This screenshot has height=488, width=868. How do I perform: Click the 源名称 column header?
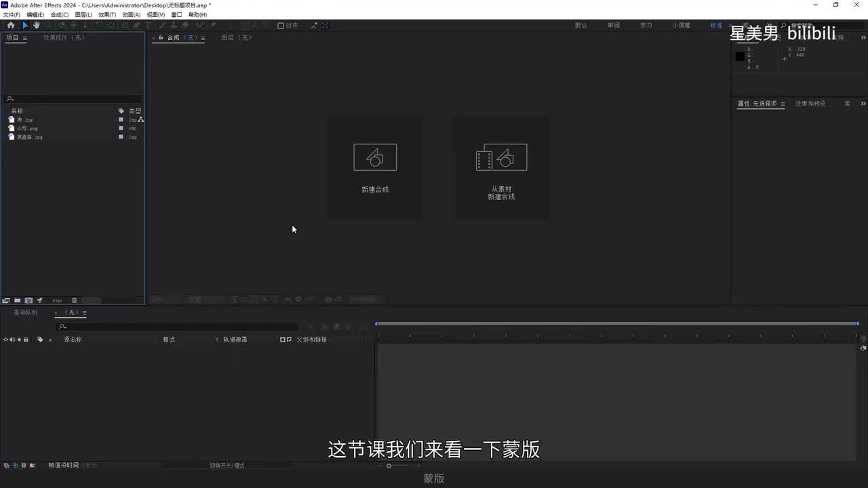73,340
